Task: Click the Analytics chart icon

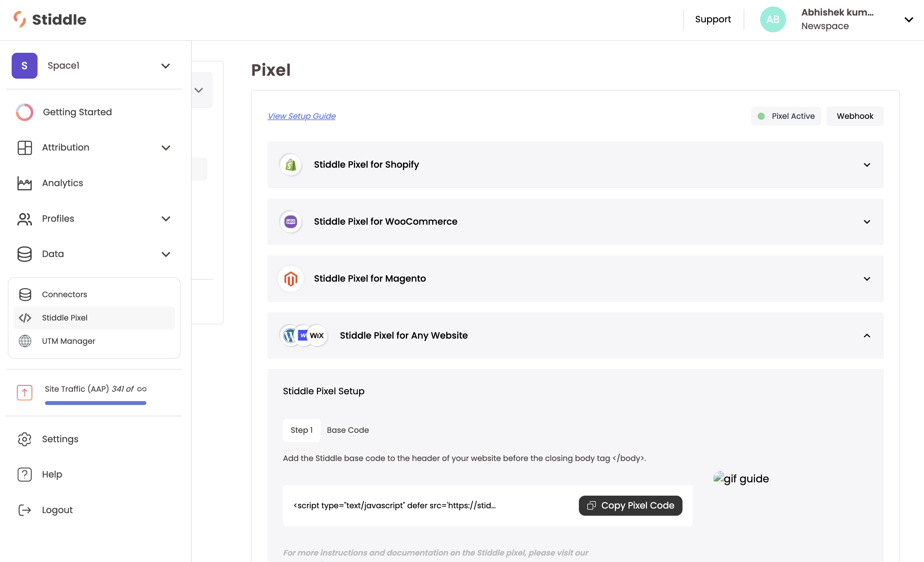Action: tap(25, 183)
